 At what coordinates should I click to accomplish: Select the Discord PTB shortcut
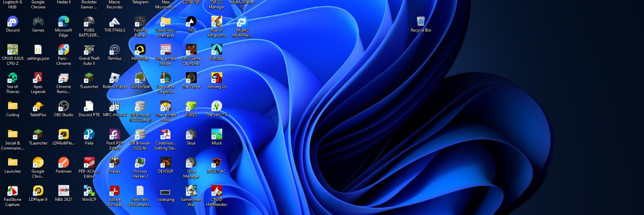click(89, 106)
